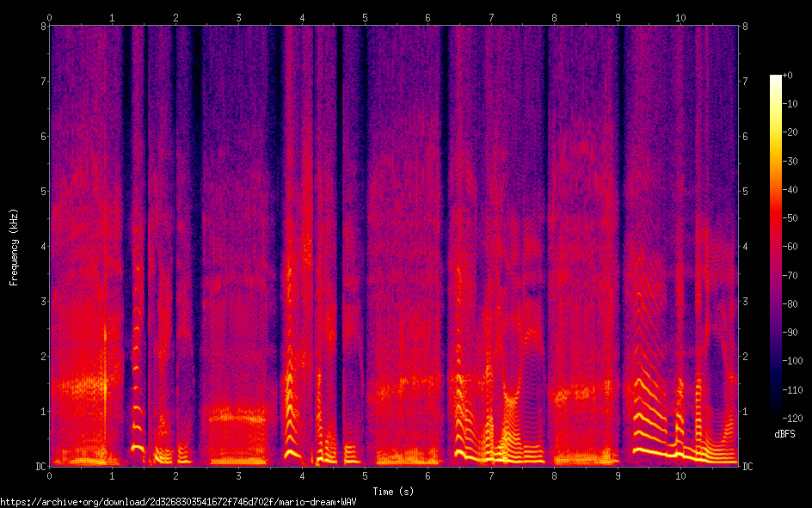Click the "4" label on the left frequency axis

point(44,246)
